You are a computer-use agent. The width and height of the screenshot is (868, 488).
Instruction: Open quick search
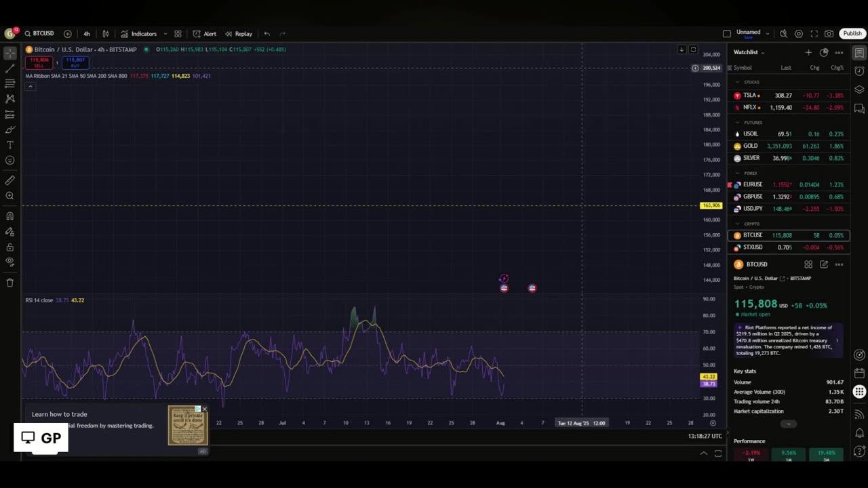[783, 34]
